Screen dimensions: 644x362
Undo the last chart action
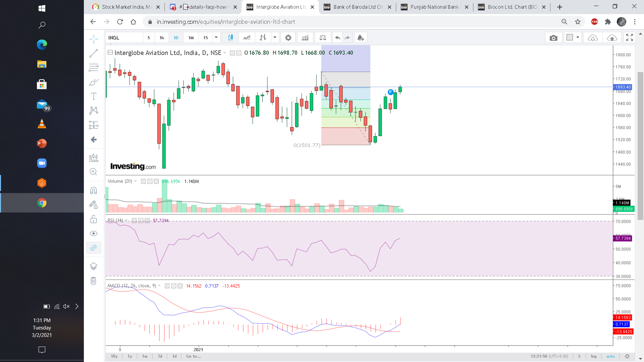tap(337, 38)
